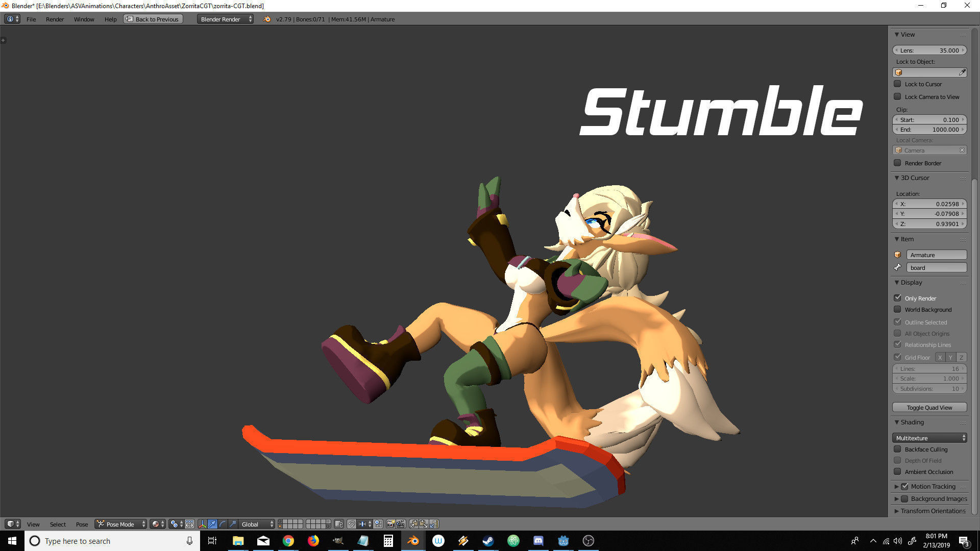Image resolution: width=980 pixels, height=551 pixels.
Task: Select the translate manipulator arrow
Action: point(212,524)
